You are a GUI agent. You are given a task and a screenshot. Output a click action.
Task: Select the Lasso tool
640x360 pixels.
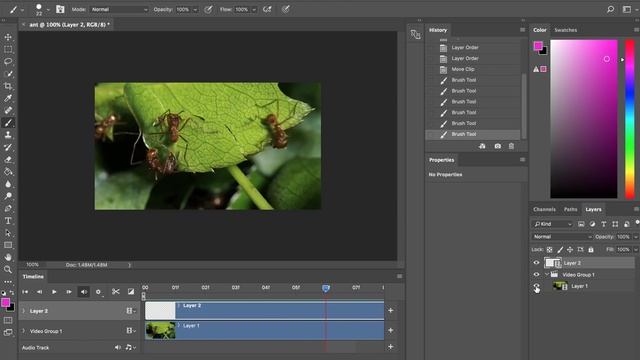8,62
